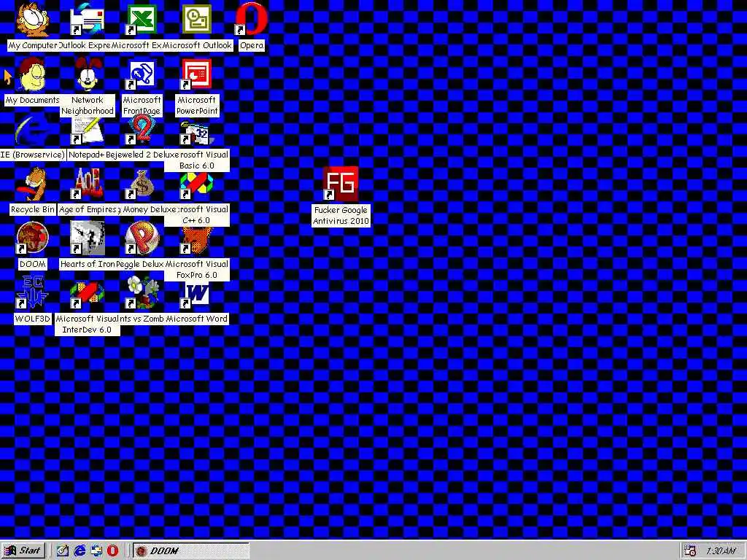Open Microsoft Visual Basic 6.0 shortcut
The image size is (747, 560).
[196, 132]
